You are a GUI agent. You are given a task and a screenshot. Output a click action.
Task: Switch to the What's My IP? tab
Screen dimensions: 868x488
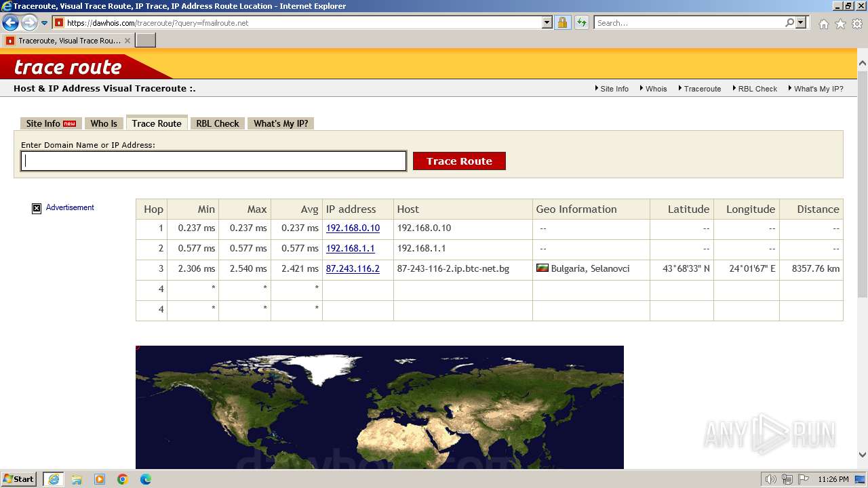click(x=281, y=123)
